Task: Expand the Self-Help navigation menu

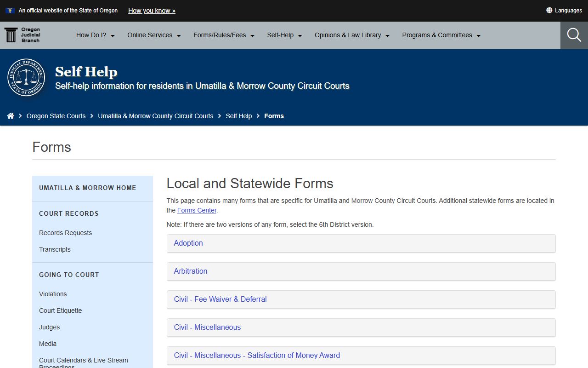Action: coord(284,35)
